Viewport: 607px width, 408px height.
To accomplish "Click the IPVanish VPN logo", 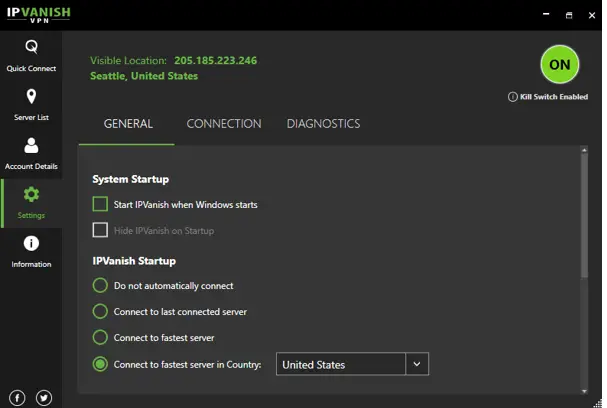I will click(x=39, y=15).
